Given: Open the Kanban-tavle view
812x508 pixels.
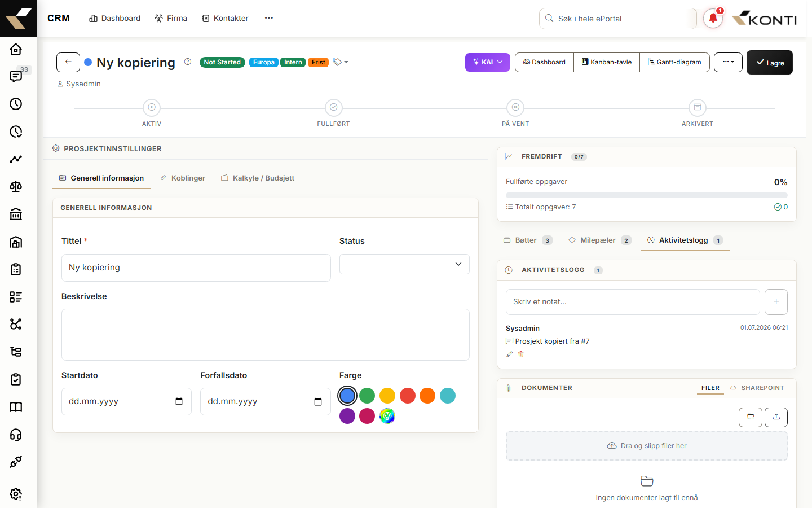Looking at the screenshot, I should [x=607, y=62].
